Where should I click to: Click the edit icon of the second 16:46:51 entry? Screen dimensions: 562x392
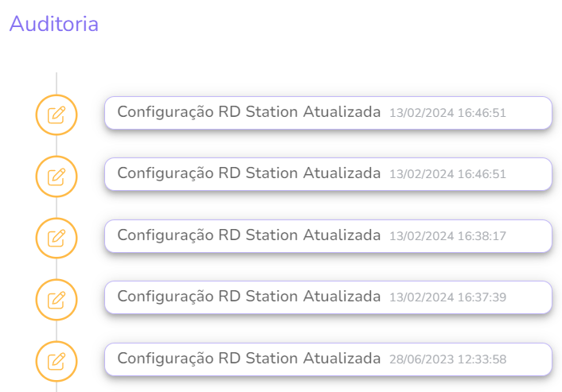pyautogui.click(x=57, y=177)
